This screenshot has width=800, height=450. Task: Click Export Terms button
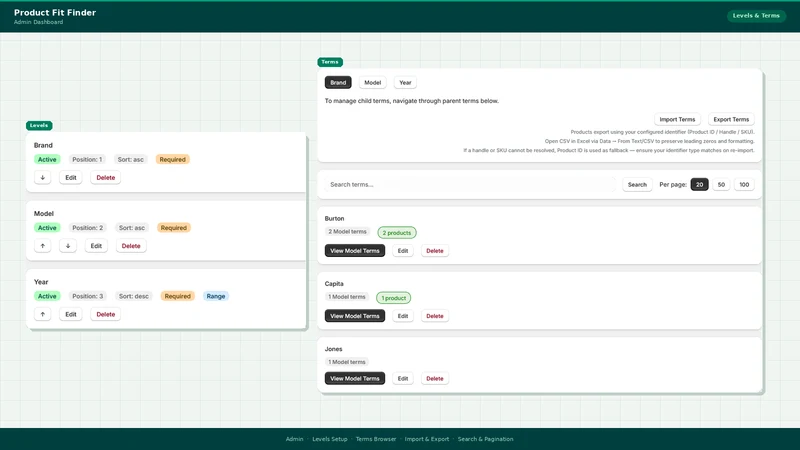731,119
